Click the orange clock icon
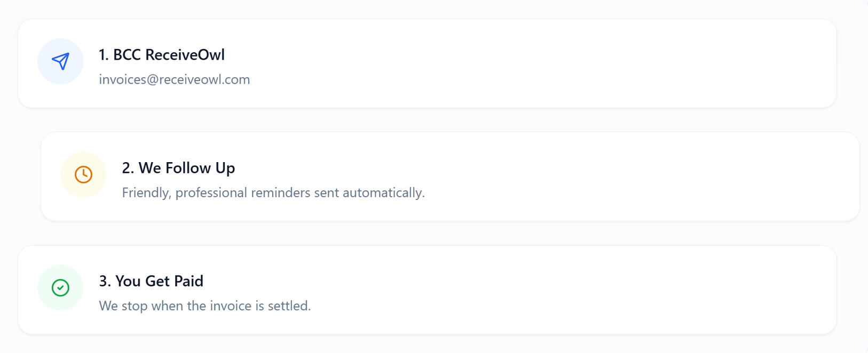 [83, 174]
